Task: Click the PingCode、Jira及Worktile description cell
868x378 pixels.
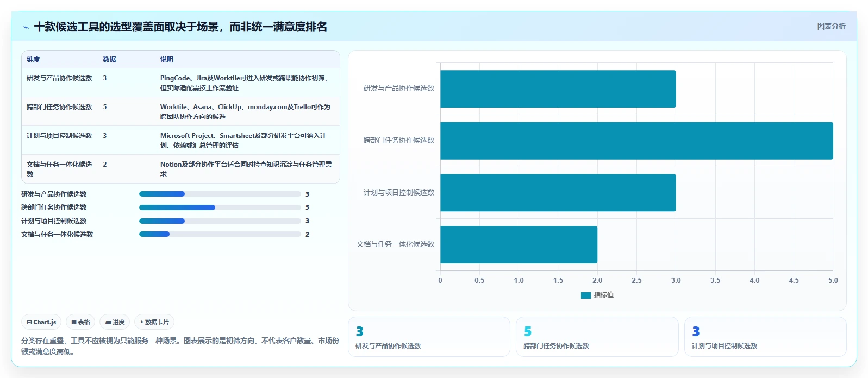Action: coord(245,83)
